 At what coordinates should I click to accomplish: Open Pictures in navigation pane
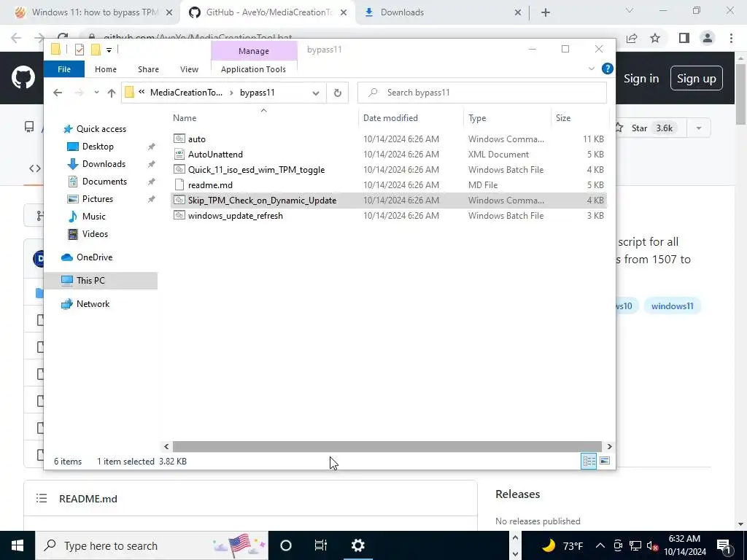[x=97, y=199]
